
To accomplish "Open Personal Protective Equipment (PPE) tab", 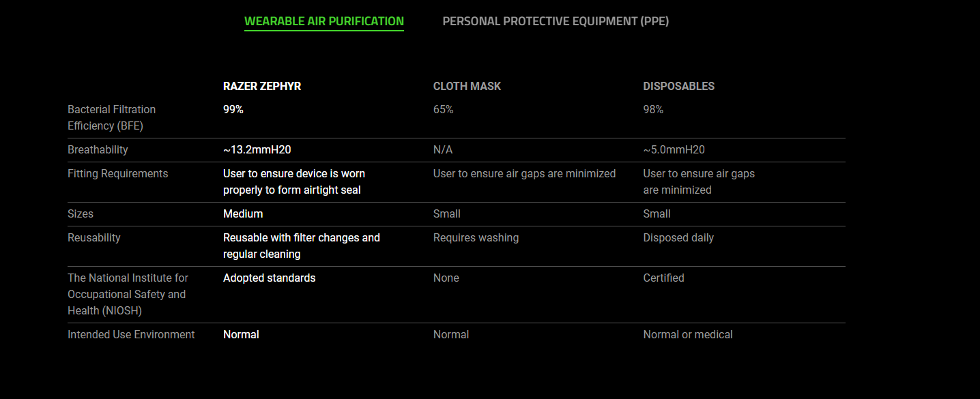I will click(x=556, y=21).
